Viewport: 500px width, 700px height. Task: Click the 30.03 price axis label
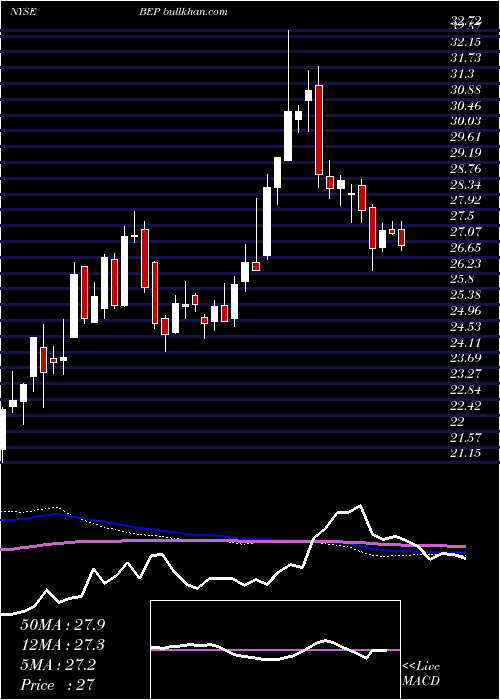click(x=466, y=121)
